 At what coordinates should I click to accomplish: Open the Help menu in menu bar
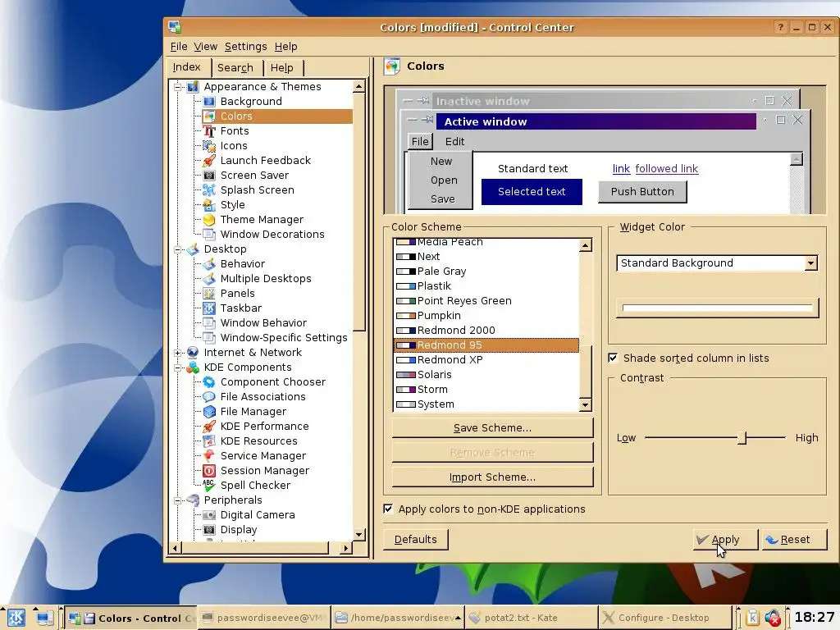pyautogui.click(x=285, y=47)
